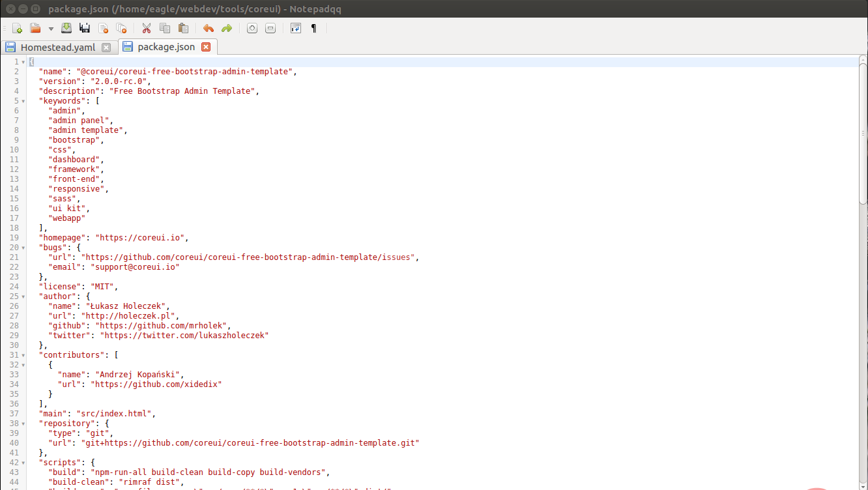Click the Open file folder icon
The height and width of the screenshot is (490, 868).
(35, 29)
